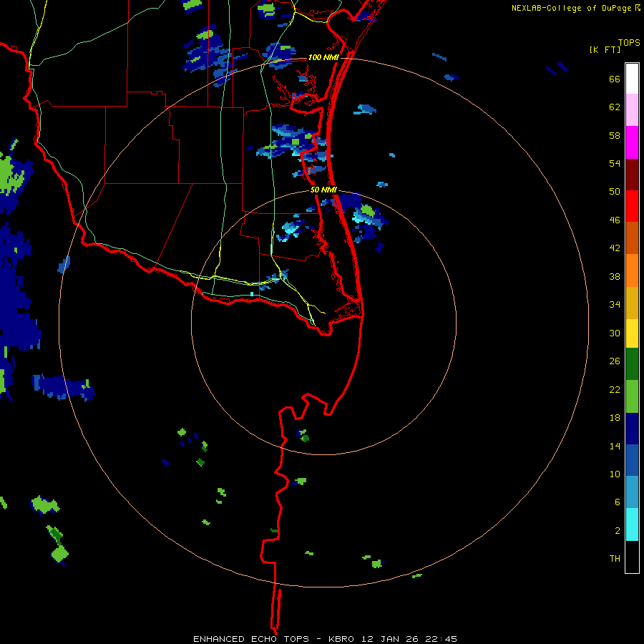This screenshot has width=644, height=644.
Task: Click the light blue 6-10 kft swatch
Action: 632,492
